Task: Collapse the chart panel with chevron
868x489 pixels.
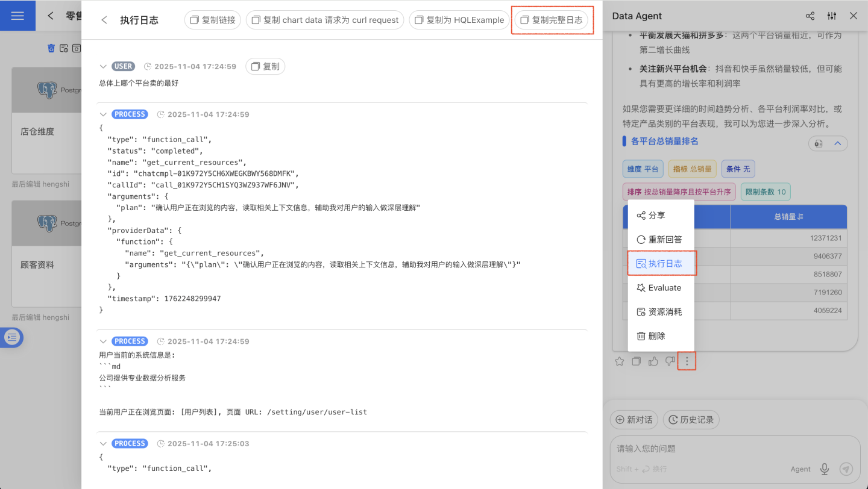Action: 837,143
